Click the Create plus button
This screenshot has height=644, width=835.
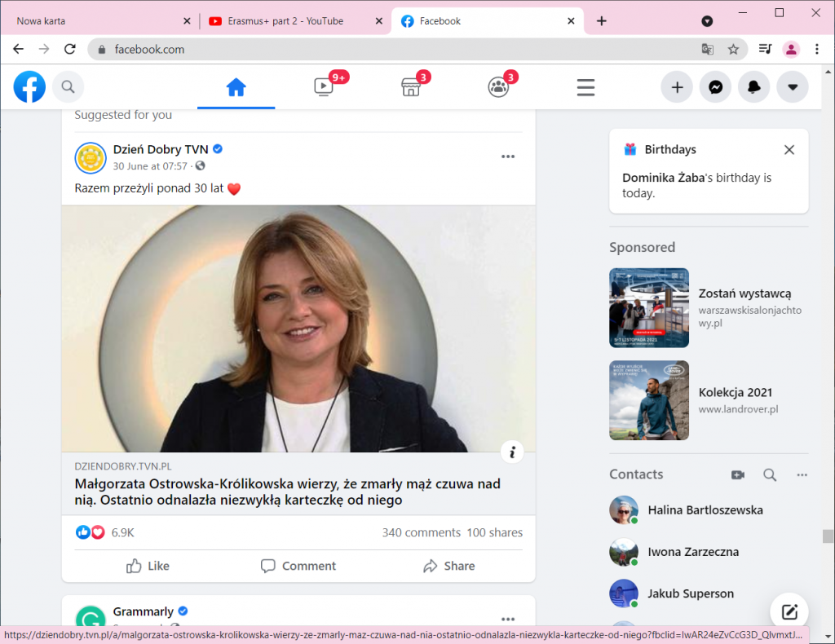coord(676,86)
